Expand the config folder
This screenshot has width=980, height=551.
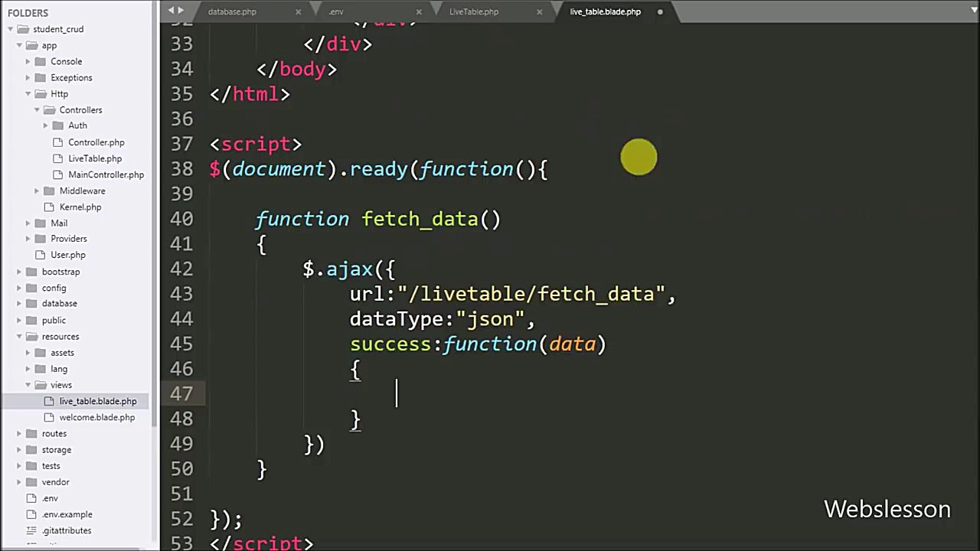(x=19, y=288)
